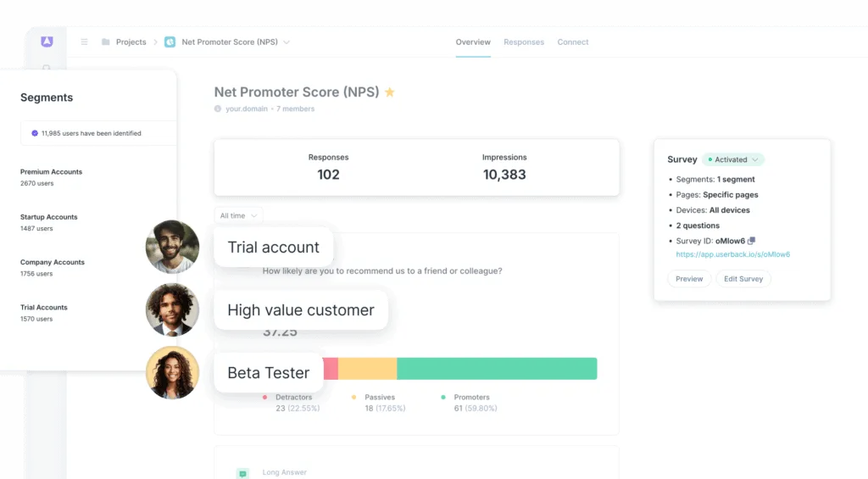Viewport: 868px width, 479px height.
Task: Click the your.domain link
Action: [247, 109]
